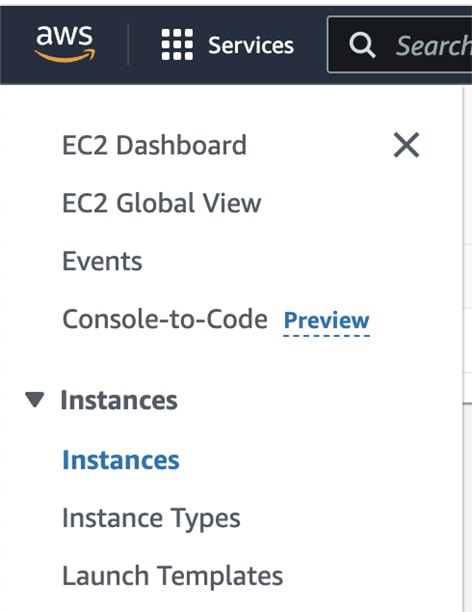Click the blue Preview badge
Screen dimensions: 472x612
pyautogui.click(x=326, y=321)
